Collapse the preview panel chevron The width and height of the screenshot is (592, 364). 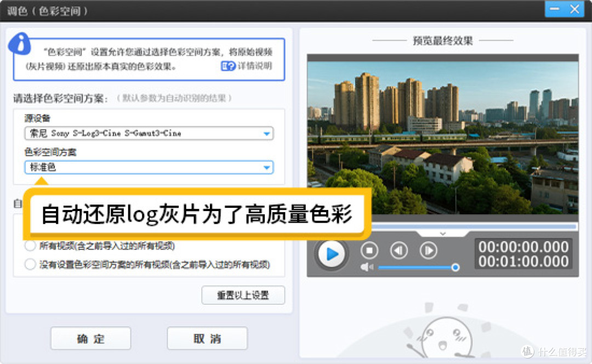[443, 234]
